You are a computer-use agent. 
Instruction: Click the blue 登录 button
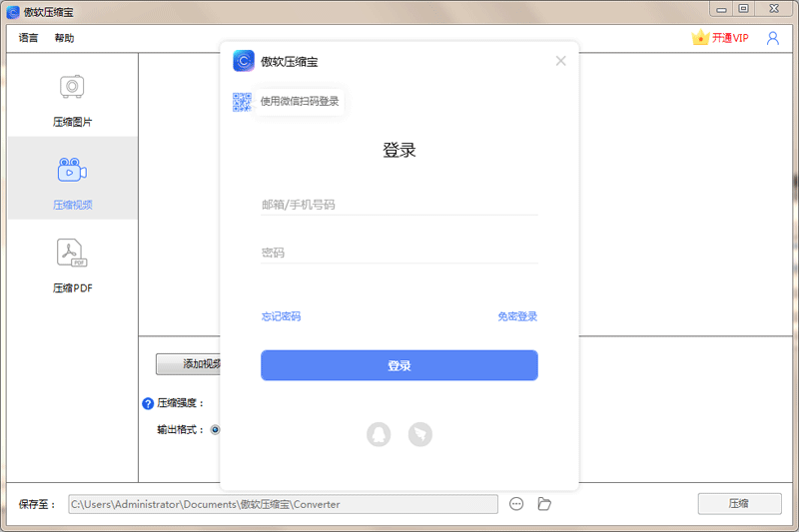[x=399, y=365]
